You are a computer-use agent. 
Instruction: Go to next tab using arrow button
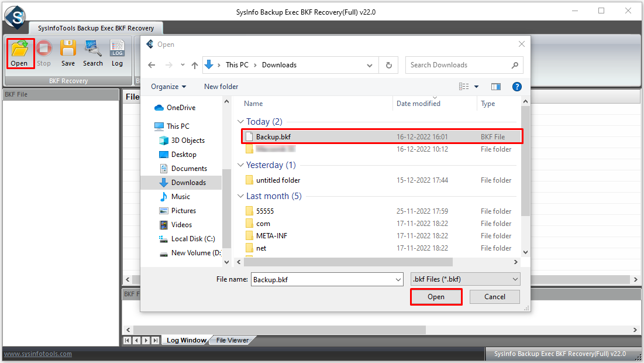[146, 340]
